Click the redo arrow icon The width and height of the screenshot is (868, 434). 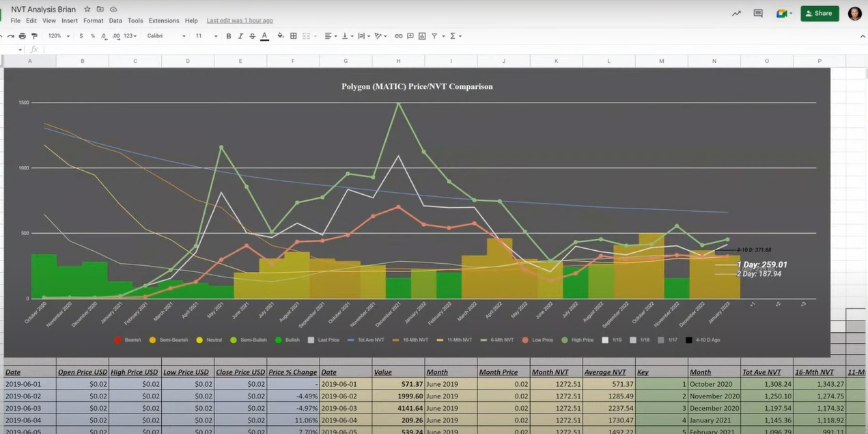click(x=10, y=36)
